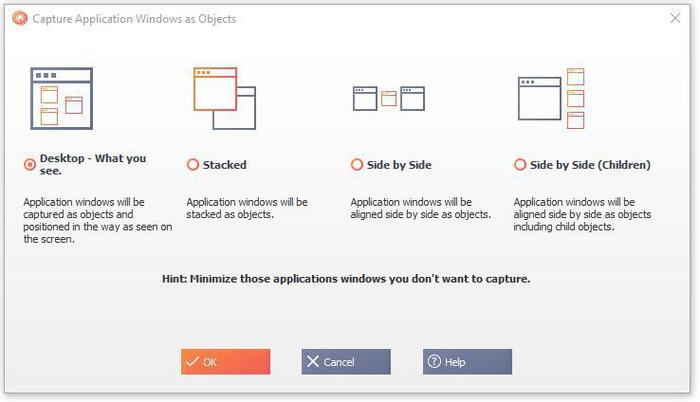Cancel the capture dialog

pyautogui.click(x=346, y=362)
